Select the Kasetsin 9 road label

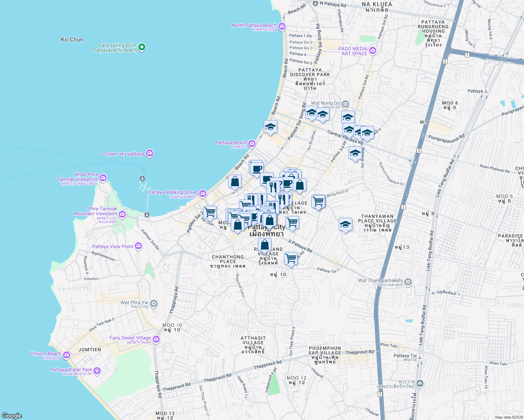[x=86, y=265]
